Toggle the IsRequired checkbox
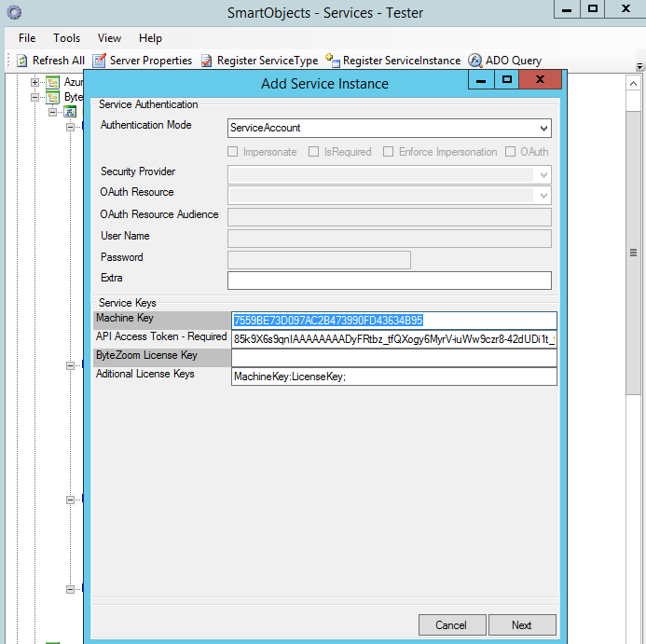Image resolution: width=646 pixels, height=644 pixels. pos(313,152)
